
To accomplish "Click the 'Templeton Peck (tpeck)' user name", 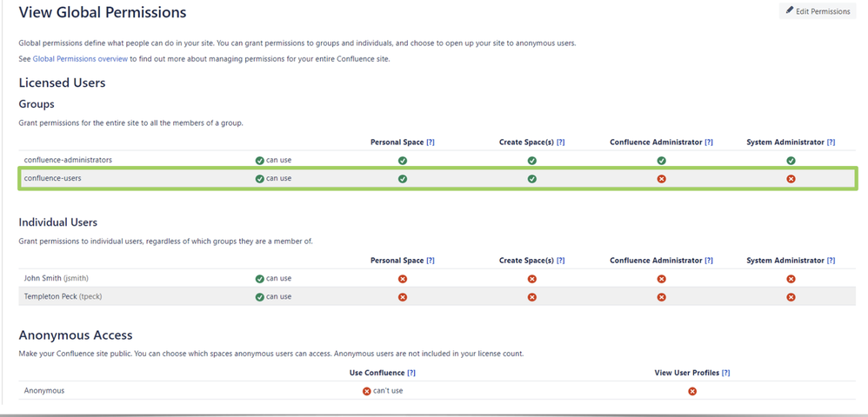I will [63, 296].
